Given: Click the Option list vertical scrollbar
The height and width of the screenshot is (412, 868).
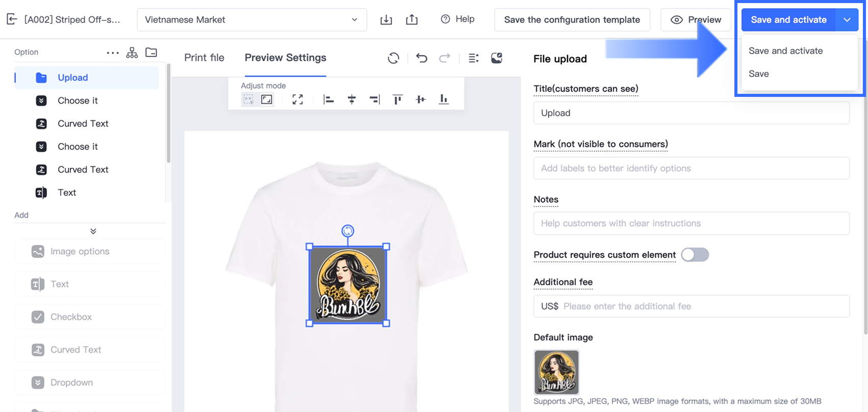Looking at the screenshot, I should [168, 113].
